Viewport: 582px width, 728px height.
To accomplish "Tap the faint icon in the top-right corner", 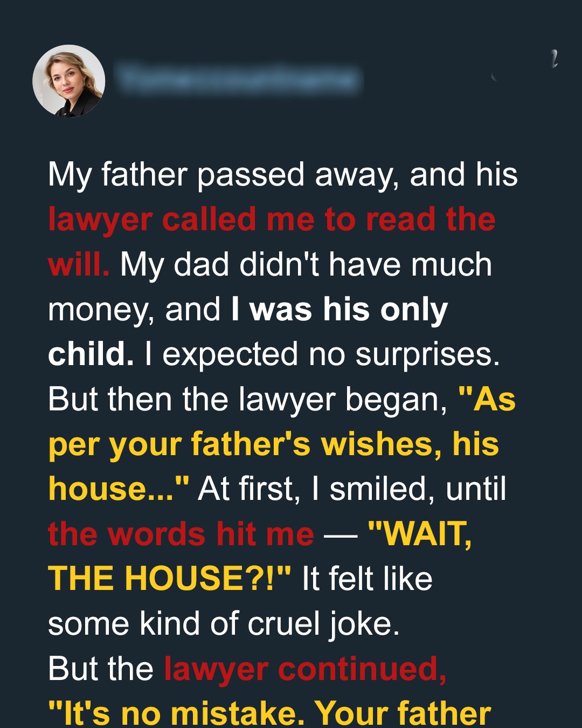I will tap(552, 59).
